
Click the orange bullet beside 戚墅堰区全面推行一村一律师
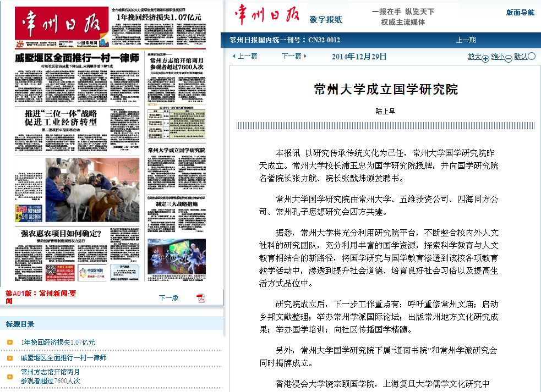(x=10, y=358)
